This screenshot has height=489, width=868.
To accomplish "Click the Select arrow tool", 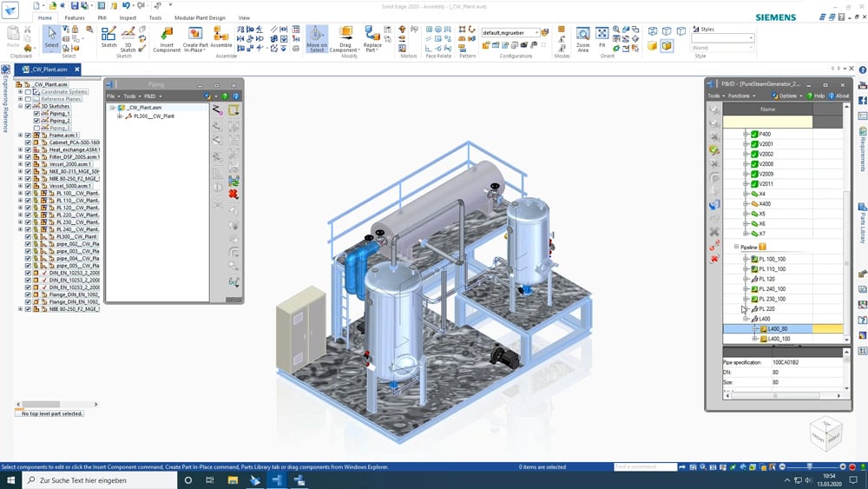I will pos(51,37).
